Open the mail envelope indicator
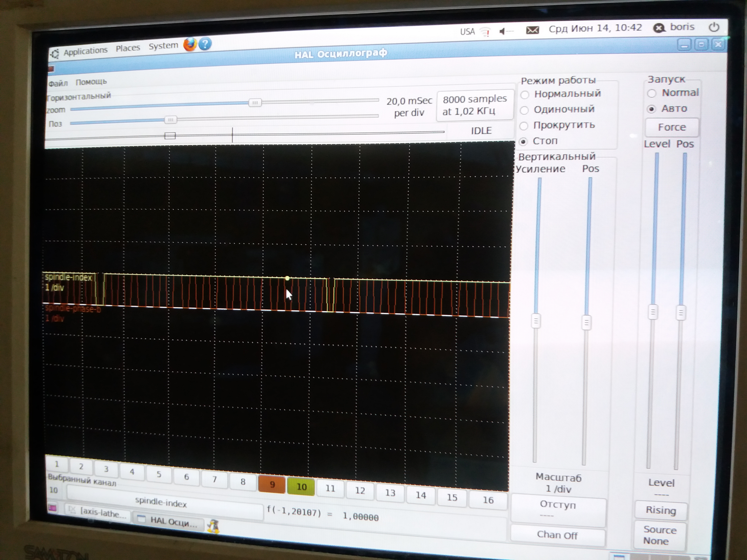 (532, 30)
